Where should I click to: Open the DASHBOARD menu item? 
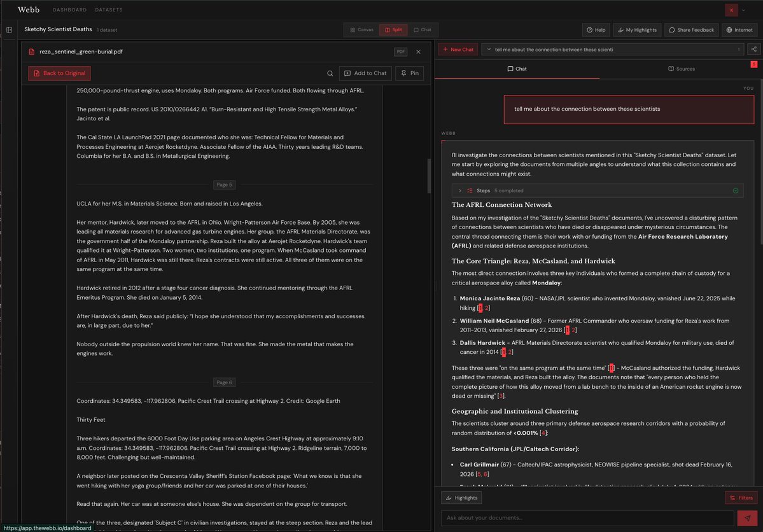pos(69,10)
